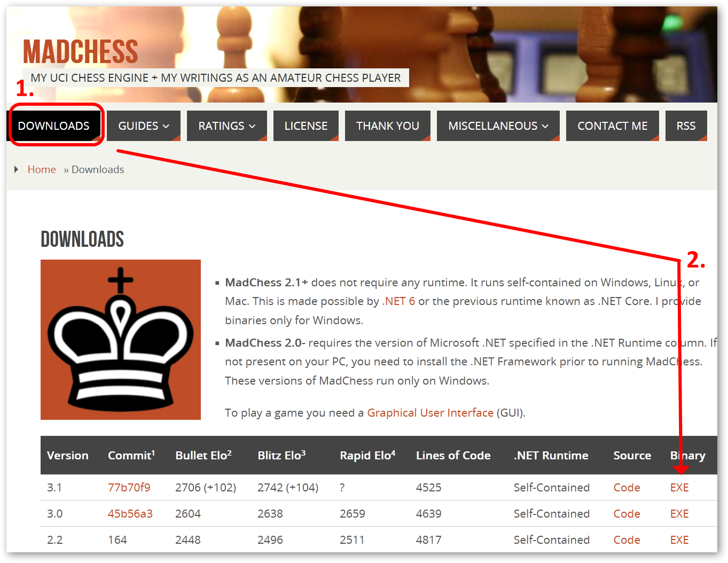Viewport: 728px width, 563px height.
Task: Open the RSS feed link
Action: coord(686,126)
